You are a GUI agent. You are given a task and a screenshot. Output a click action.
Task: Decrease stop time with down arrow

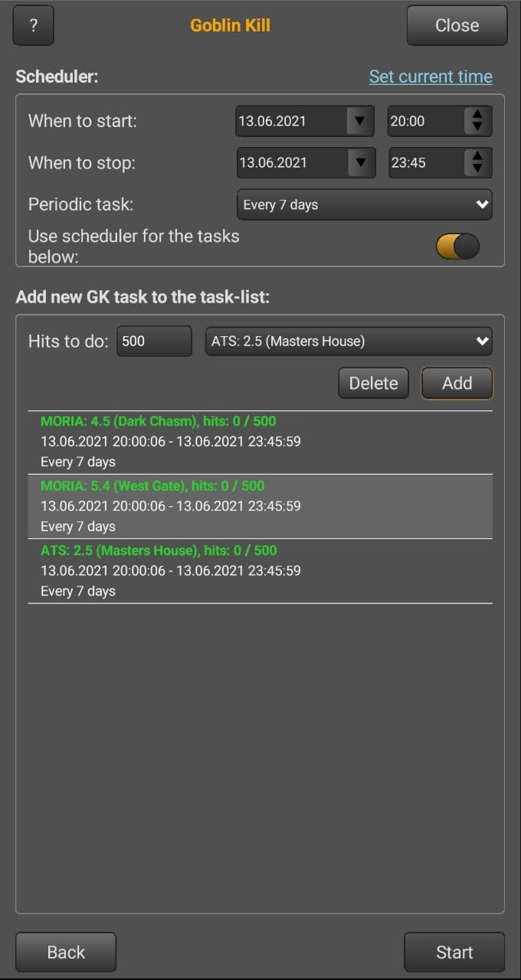click(x=477, y=169)
